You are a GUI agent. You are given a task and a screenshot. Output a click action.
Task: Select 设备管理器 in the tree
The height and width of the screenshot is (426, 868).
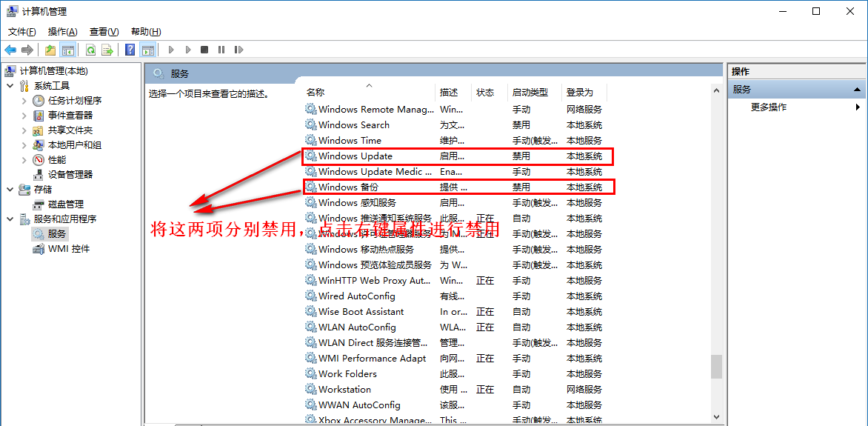click(70, 175)
